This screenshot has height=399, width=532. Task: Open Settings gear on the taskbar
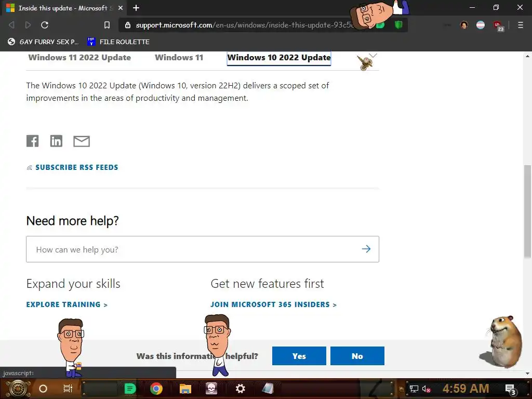coord(240,389)
